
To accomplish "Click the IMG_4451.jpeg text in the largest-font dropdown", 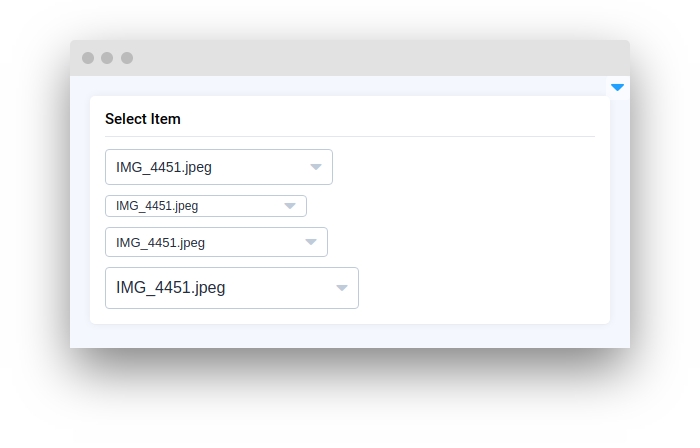I will coord(171,288).
